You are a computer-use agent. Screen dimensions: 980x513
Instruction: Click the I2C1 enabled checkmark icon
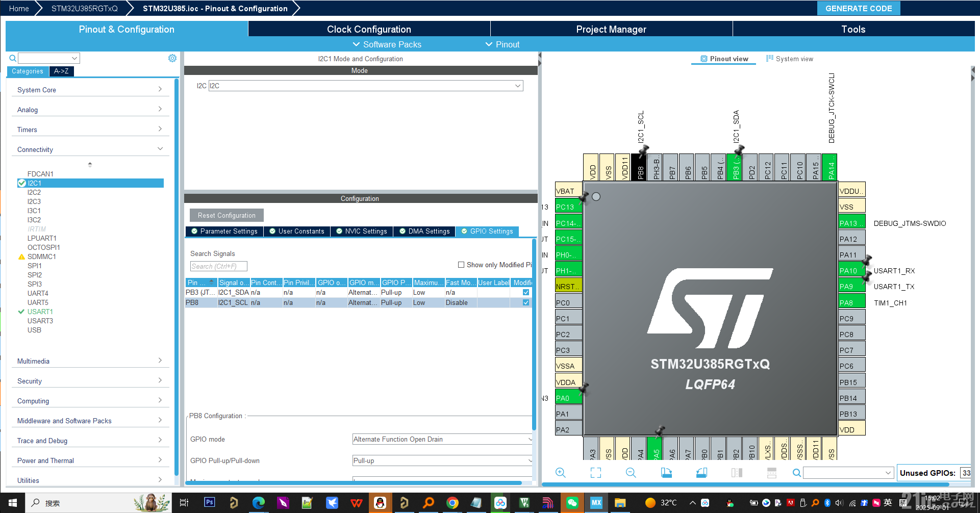point(21,183)
